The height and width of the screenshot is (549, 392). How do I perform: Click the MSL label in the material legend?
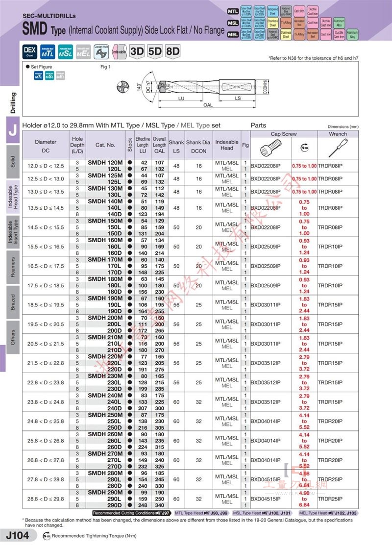(x=233, y=23)
